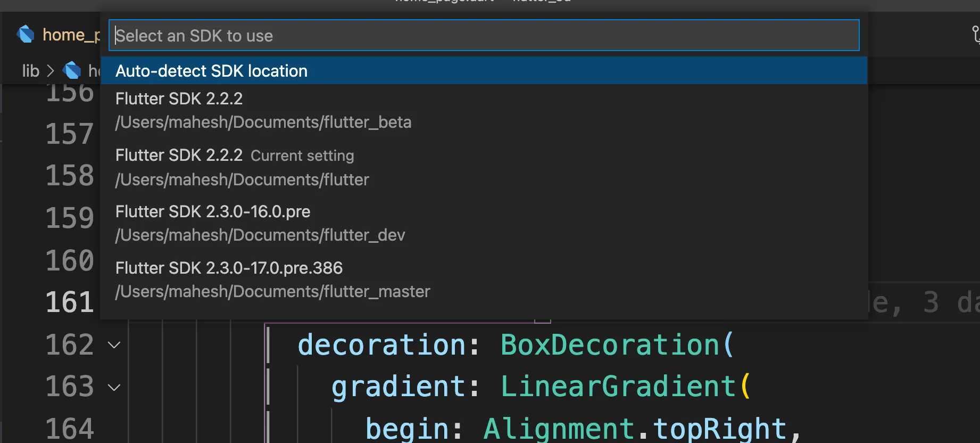Collapse the code fold at line 163
Image resolution: width=980 pixels, height=443 pixels.
pyautogui.click(x=114, y=387)
